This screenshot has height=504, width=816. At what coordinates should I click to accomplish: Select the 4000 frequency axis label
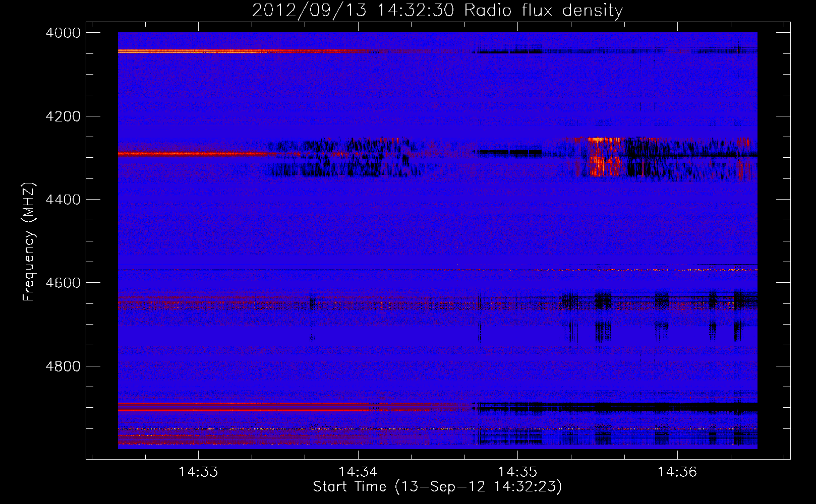(63, 33)
